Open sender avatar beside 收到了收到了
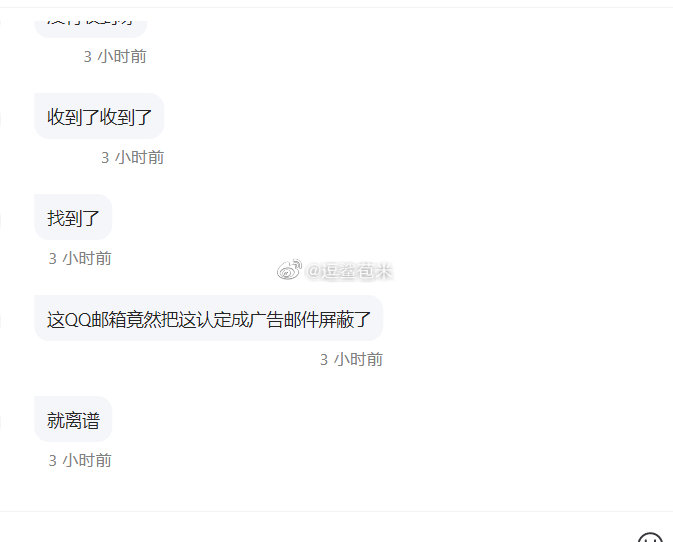The width and height of the screenshot is (673, 542). pyautogui.click(x=0, y=118)
